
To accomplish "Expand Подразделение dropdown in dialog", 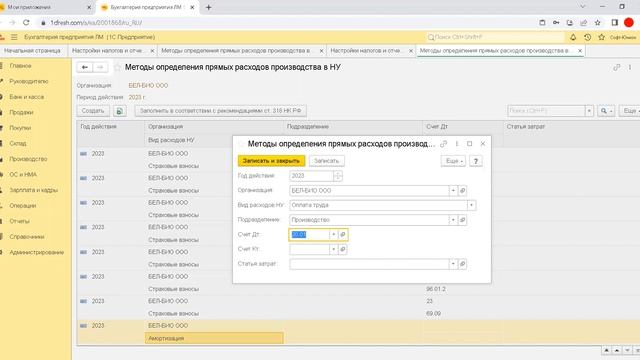I will [453, 220].
